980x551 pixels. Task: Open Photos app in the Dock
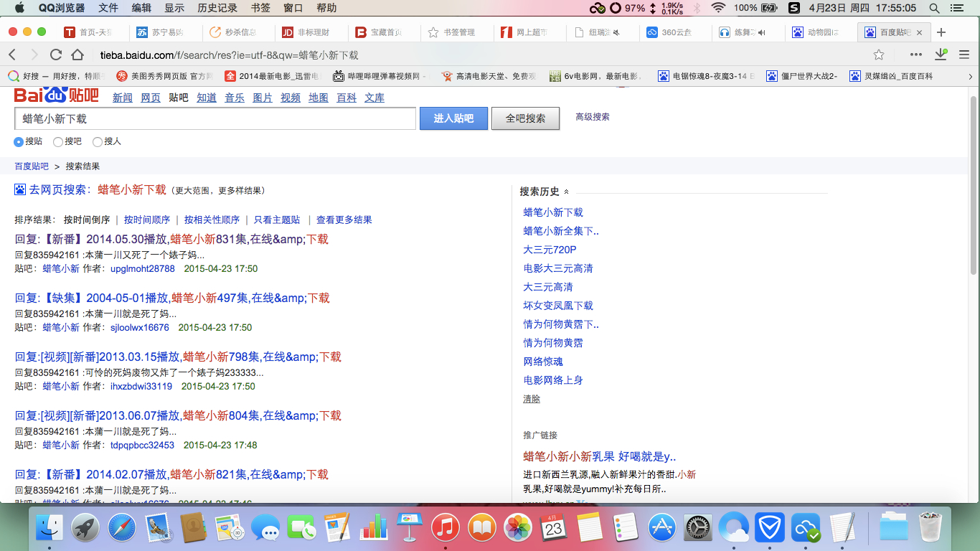pyautogui.click(x=517, y=529)
